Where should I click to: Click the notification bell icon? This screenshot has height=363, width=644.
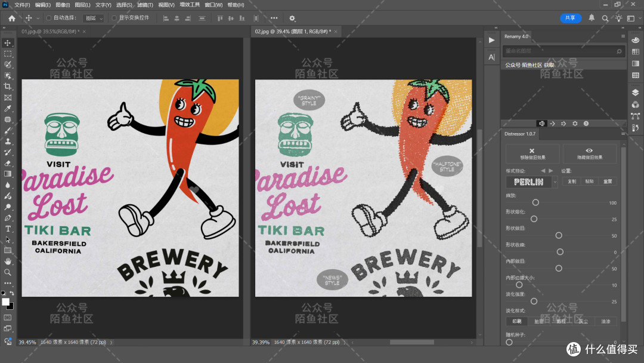coord(592,18)
